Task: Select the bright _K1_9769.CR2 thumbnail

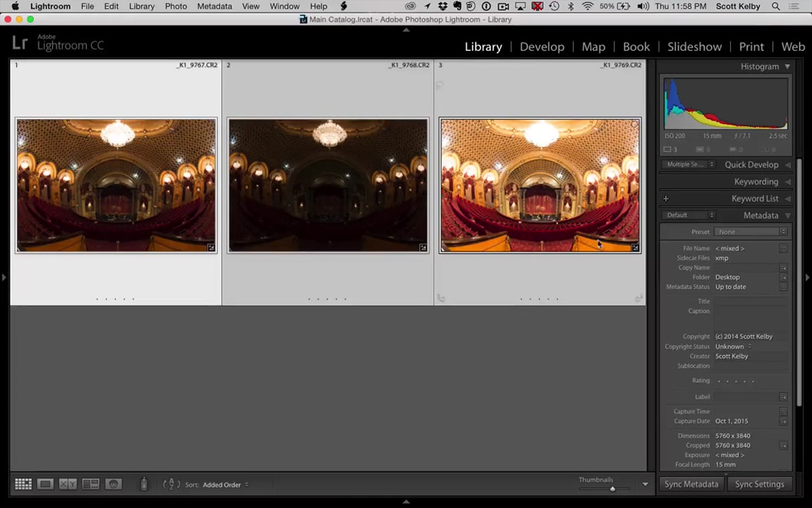Action: point(540,185)
